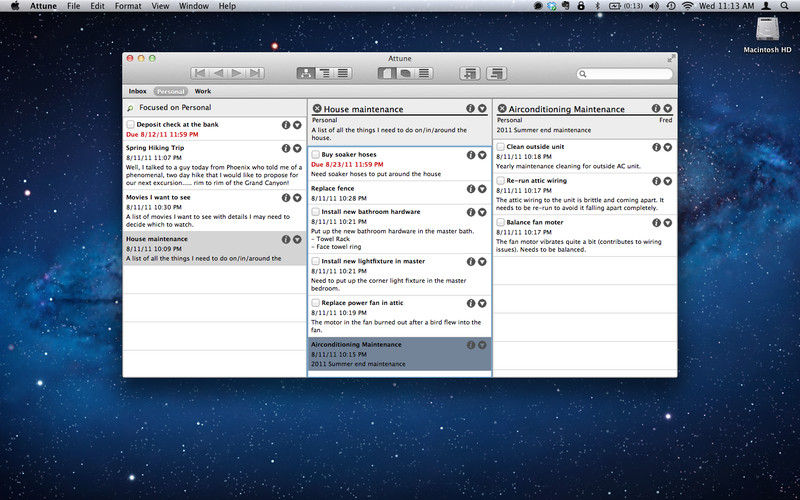This screenshot has height=500, width=800.
Task: Tick the Clean outside unit checkbox
Action: point(501,147)
